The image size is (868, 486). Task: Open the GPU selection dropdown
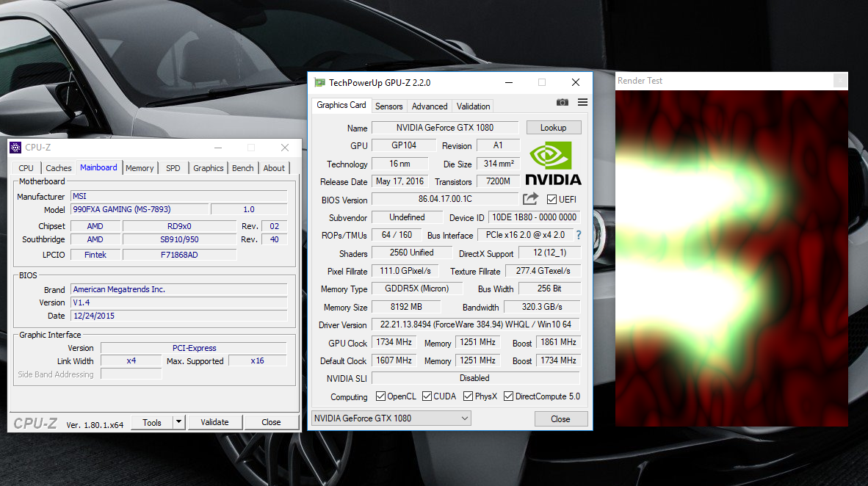[391, 418]
